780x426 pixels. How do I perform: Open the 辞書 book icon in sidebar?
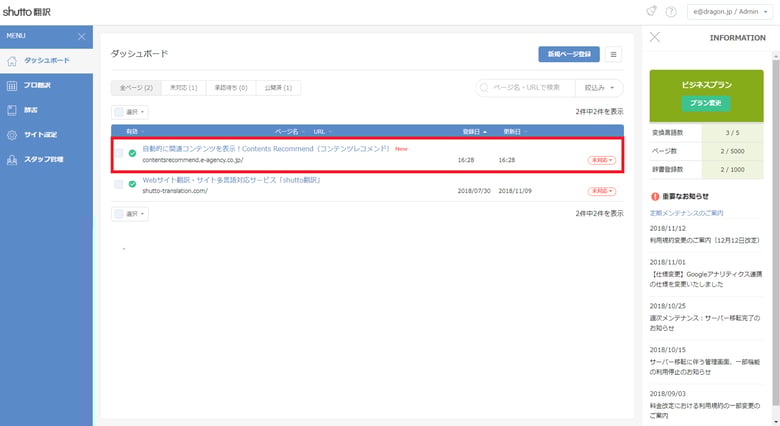pos(12,110)
